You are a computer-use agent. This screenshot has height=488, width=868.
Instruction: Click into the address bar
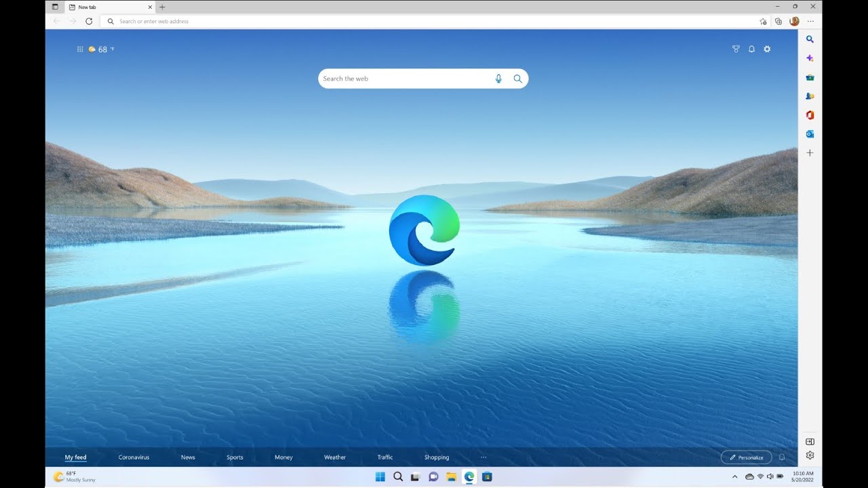(x=434, y=21)
